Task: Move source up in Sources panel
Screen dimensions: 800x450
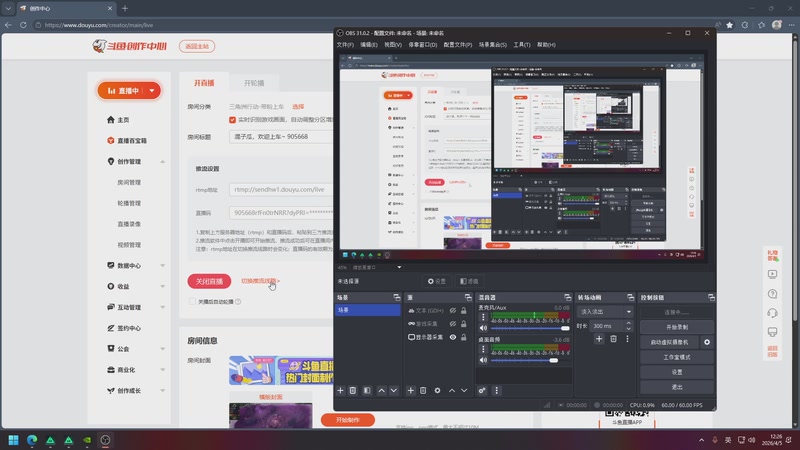Action: 452,391
